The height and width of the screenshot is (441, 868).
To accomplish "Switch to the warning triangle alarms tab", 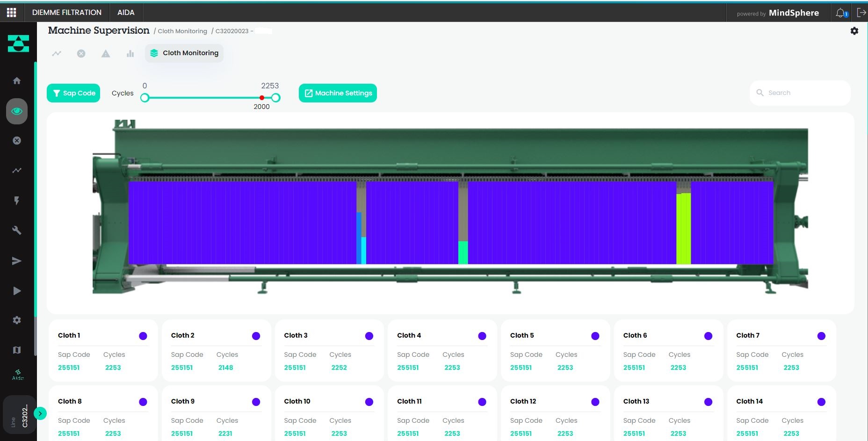I will click(x=106, y=54).
